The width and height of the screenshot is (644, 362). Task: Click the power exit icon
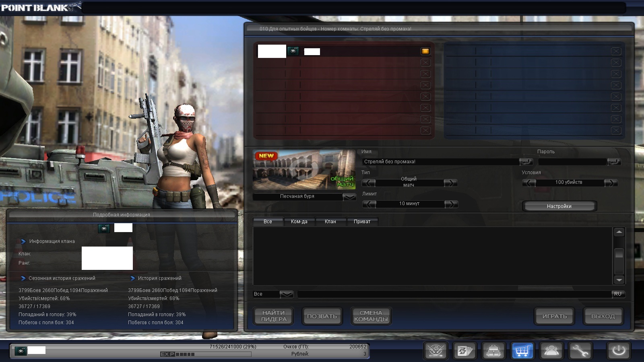pos(619,351)
